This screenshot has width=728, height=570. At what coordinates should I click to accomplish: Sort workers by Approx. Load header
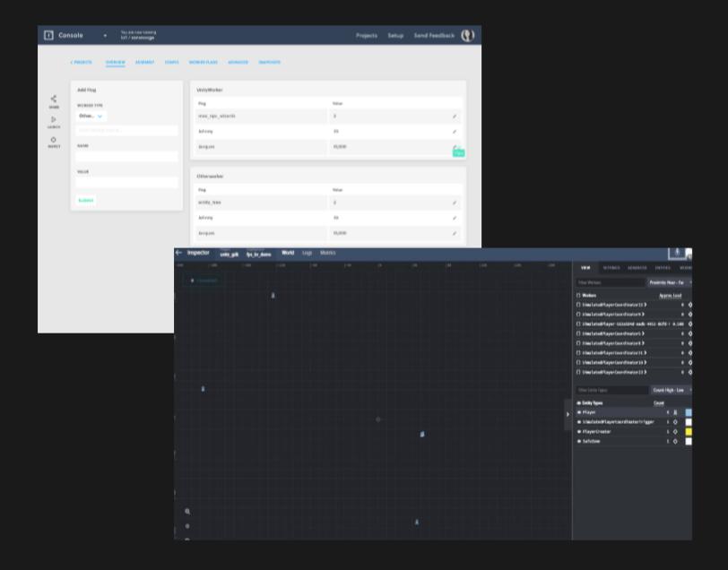pos(671,296)
